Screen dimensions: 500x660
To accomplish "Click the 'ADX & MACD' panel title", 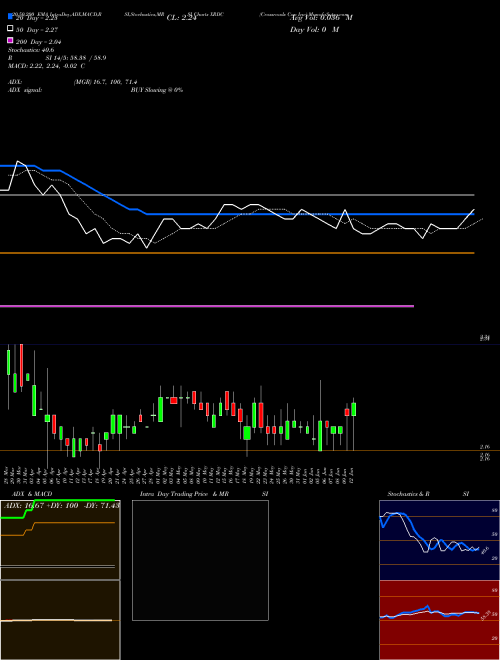I will (x=32, y=494).
